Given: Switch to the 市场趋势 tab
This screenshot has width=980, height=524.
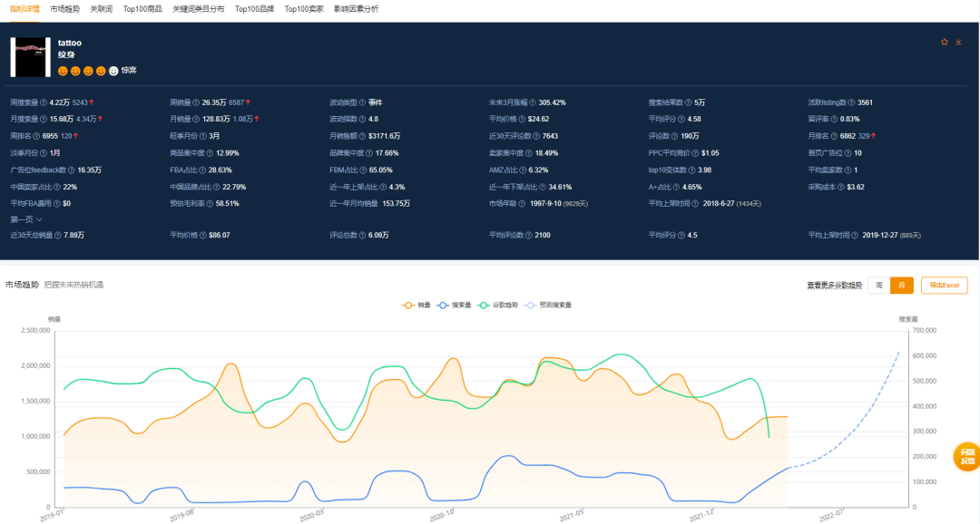Looking at the screenshot, I should coord(65,9).
